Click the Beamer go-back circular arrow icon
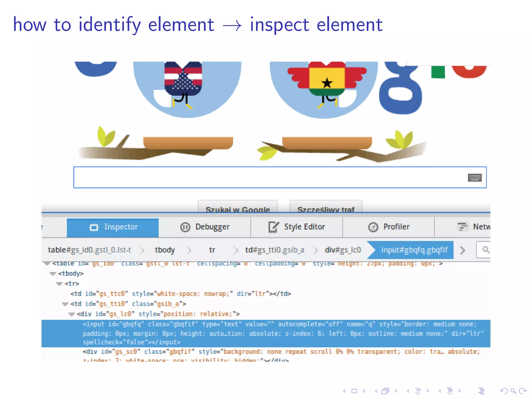Image resolution: width=532 pixels, height=399 pixels. point(503,391)
